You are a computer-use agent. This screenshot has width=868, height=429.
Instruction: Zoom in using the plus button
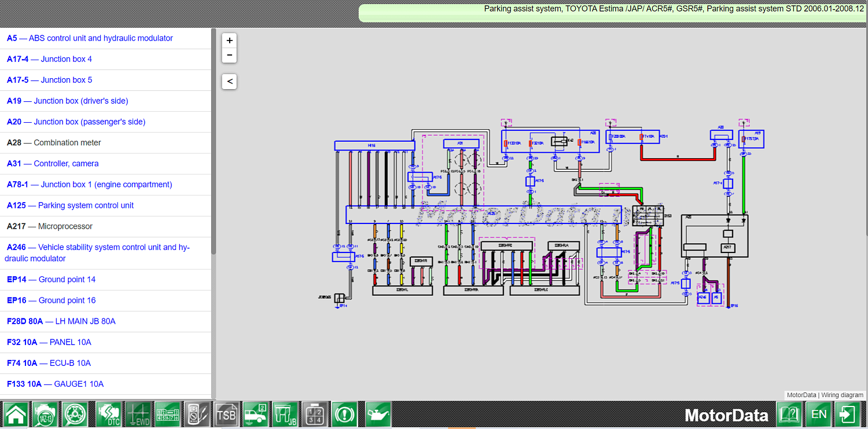pyautogui.click(x=229, y=40)
